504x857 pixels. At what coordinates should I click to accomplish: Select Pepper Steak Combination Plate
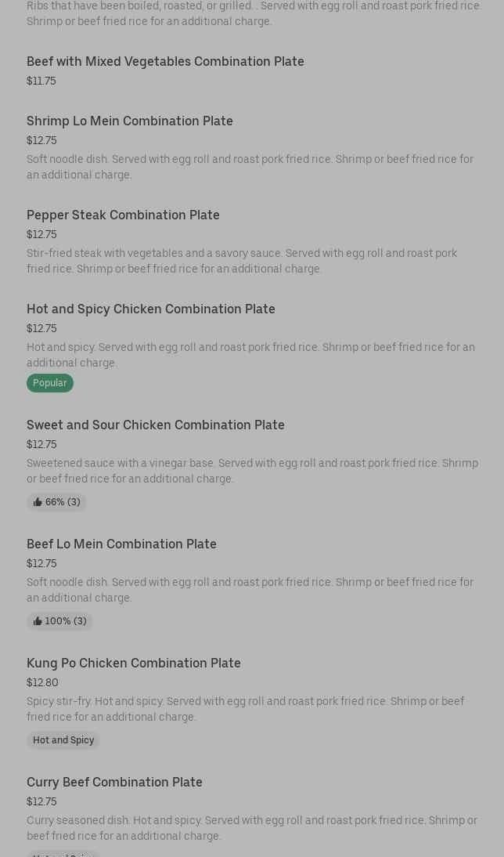(x=123, y=215)
